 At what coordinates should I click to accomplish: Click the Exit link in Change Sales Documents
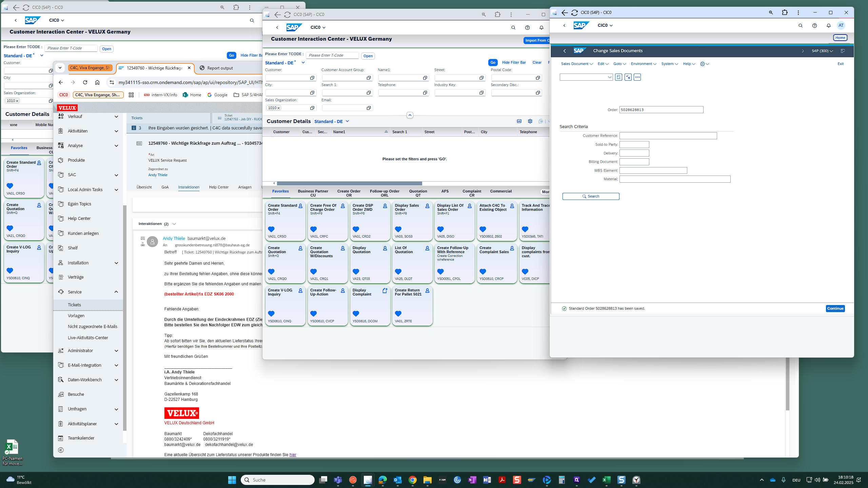pos(841,64)
